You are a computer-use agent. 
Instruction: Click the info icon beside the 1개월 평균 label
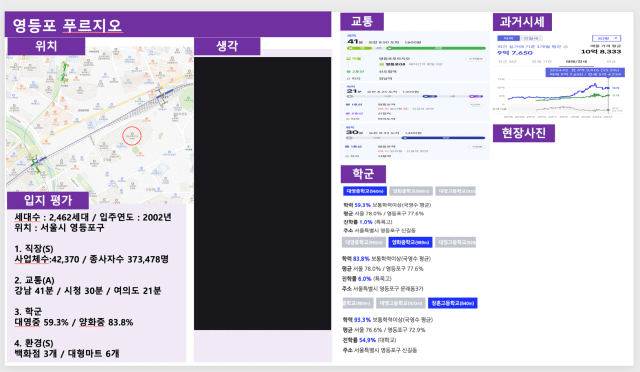pyautogui.click(x=565, y=47)
